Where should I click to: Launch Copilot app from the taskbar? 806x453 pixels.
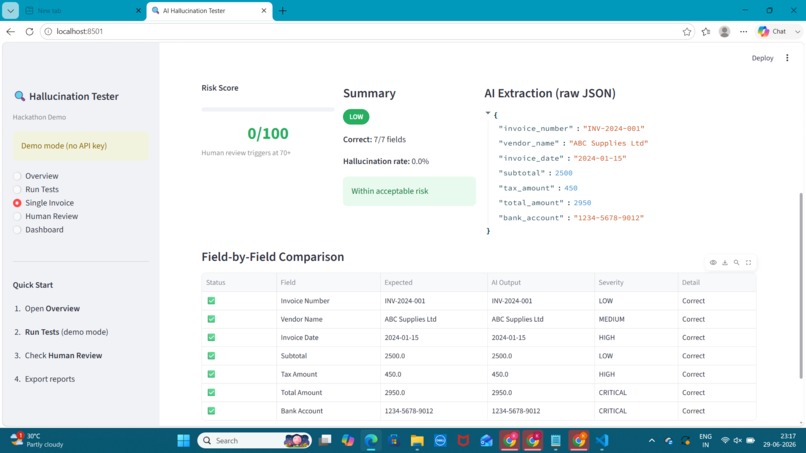[348, 441]
